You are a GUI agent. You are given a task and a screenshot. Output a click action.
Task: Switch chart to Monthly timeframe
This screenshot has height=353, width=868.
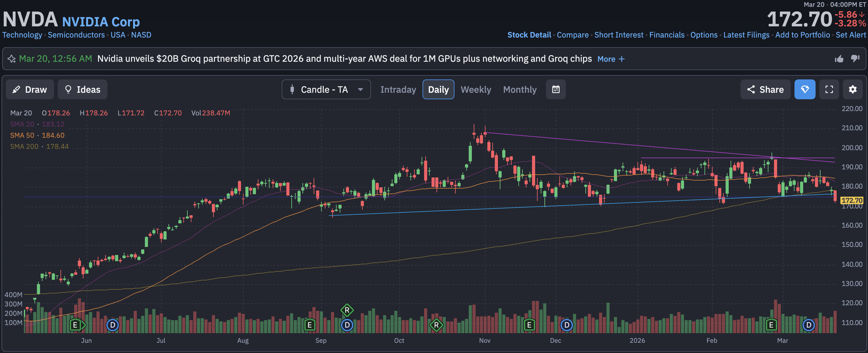[x=520, y=90]
